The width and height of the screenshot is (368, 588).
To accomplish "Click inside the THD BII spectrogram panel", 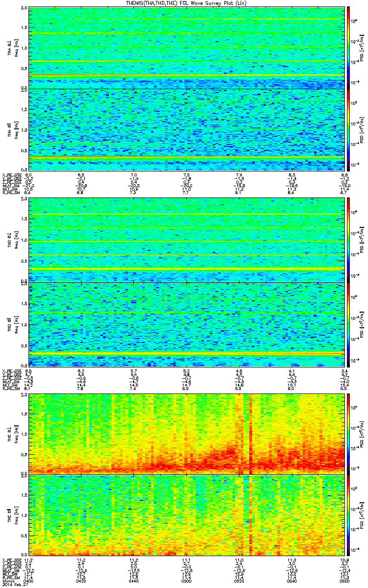I will (x=185, y=324).
